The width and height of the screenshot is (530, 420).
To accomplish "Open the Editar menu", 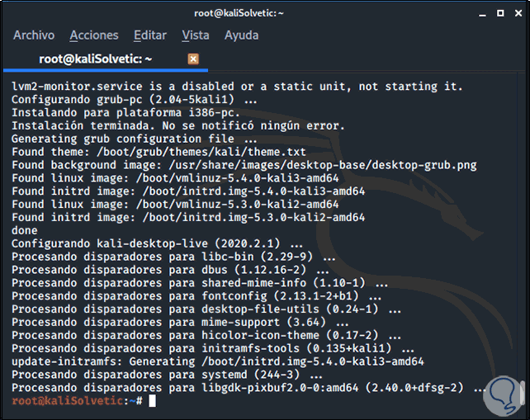I will [150, 35].
